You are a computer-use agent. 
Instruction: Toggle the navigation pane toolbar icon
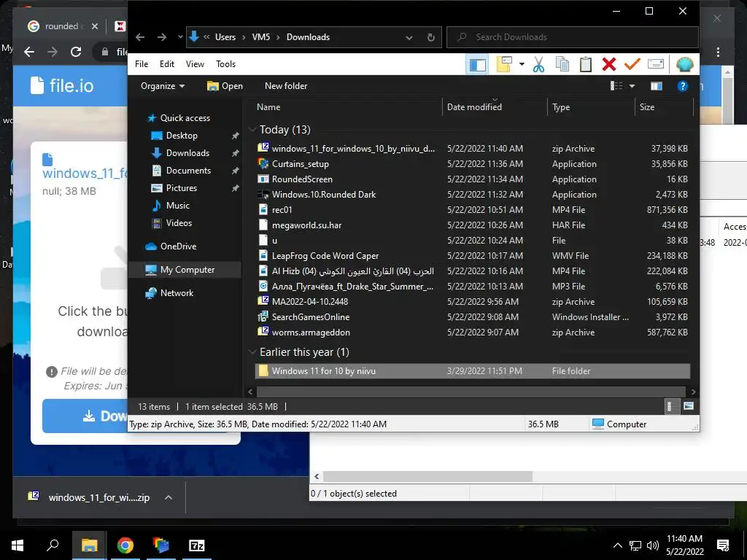pyautogui.click(x=477, y=64)
